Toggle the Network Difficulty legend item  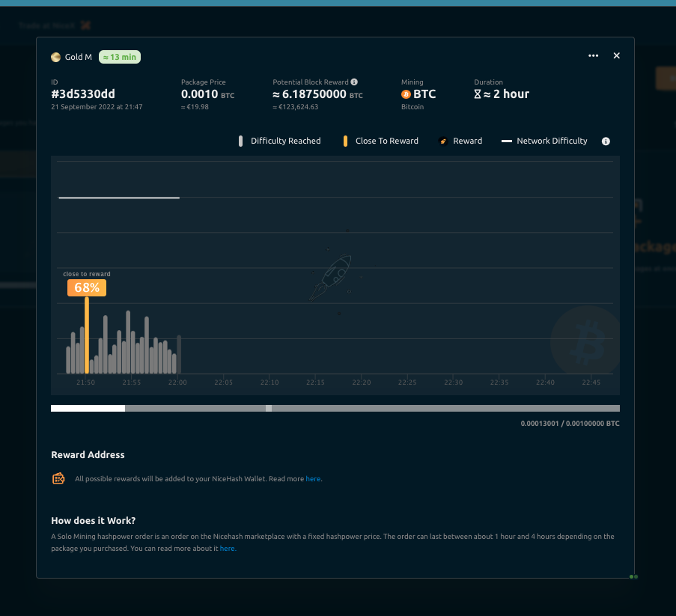544,141
